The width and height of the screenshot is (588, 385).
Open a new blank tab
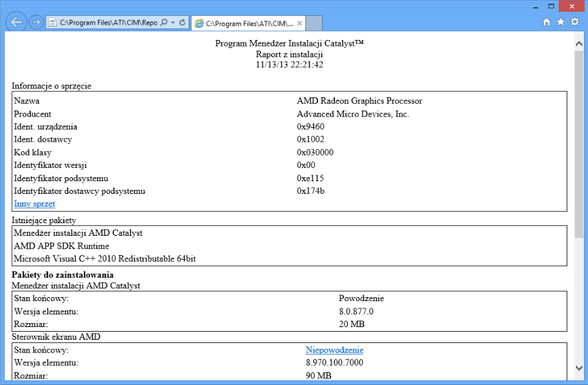click(314, 23)
